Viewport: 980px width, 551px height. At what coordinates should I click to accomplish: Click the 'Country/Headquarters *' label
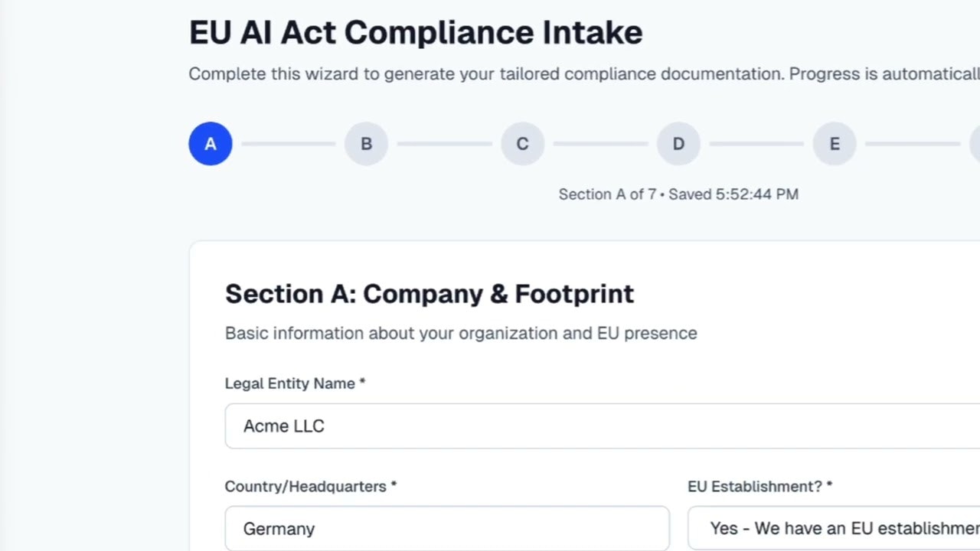coord(311,487)
